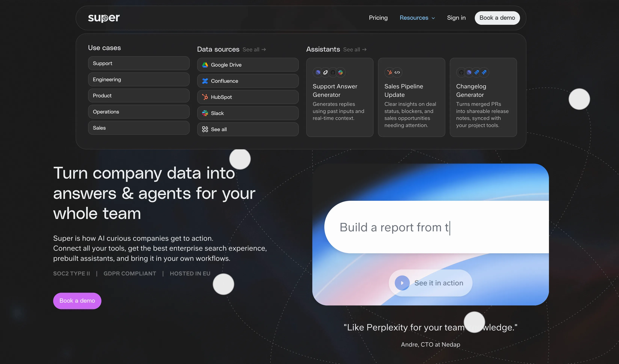Click the play icon in See it in action
Image resolution: width=619 pixels, height=364 pixels.
pos(402,283)
